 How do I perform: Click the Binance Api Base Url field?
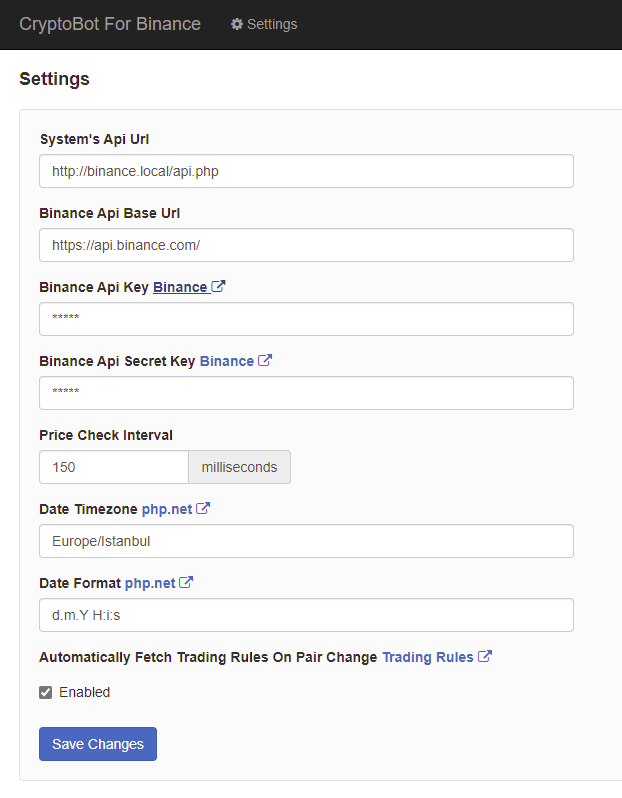coord(306,245)
